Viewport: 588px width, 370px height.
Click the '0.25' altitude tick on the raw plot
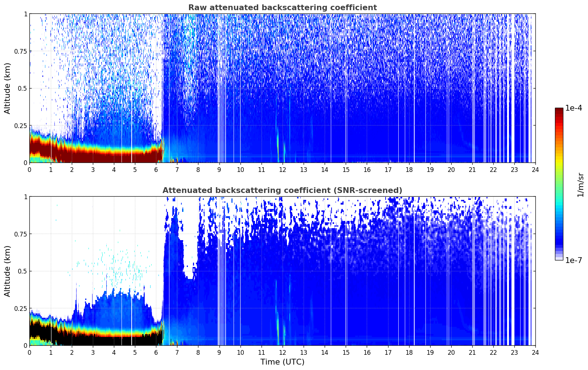tap(21, 126)
